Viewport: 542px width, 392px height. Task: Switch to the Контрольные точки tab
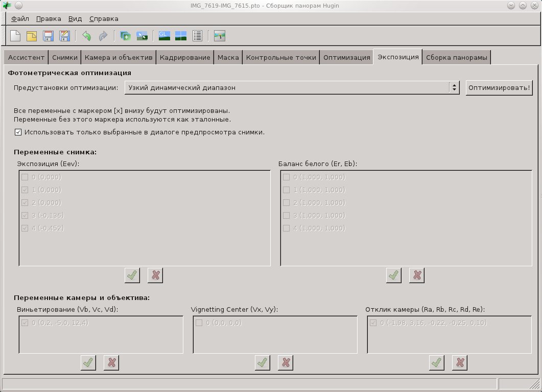click(x=281, y=58)
